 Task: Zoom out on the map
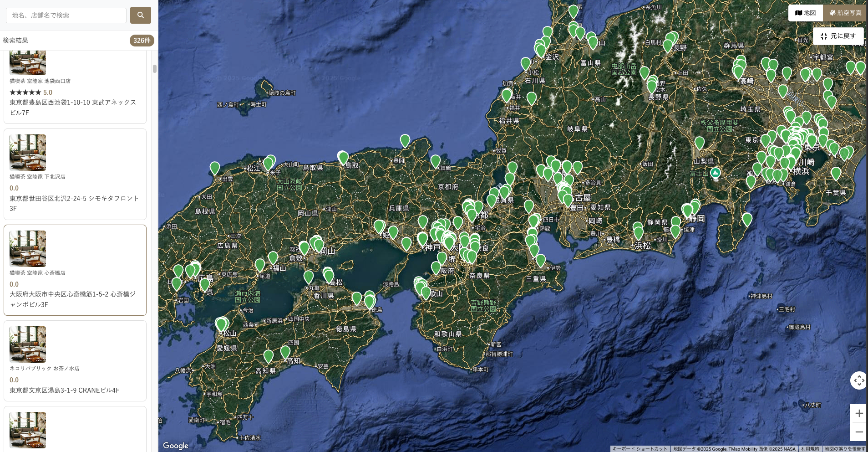(x=858, y=432)
